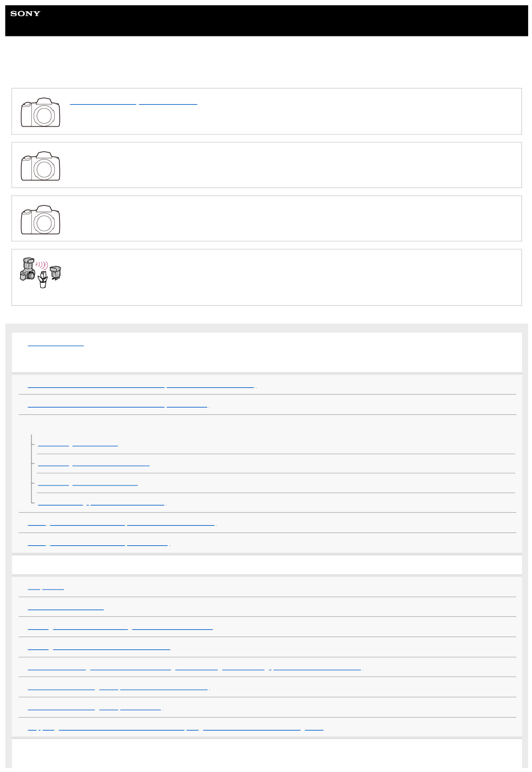Click the empty white divider bar between lists

pyautogui.click(x=267, y=565)
